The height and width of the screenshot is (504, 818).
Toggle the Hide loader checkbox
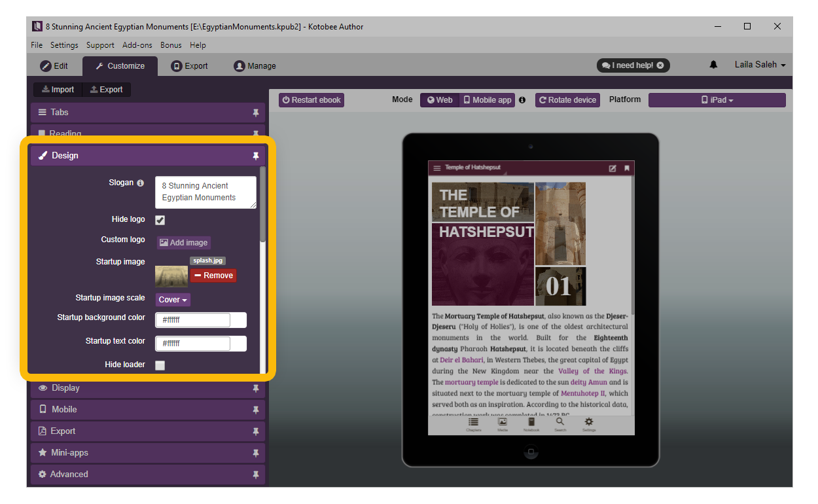pos(160,365)
